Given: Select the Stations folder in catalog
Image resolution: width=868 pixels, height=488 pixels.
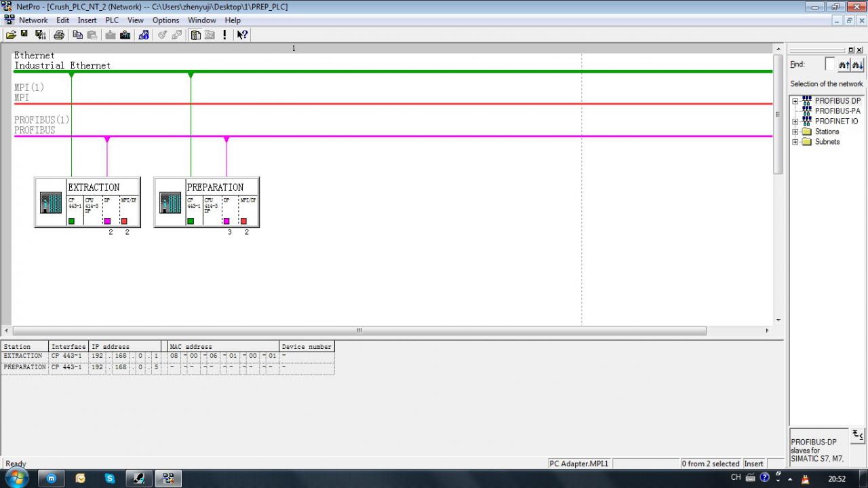Looking at the screenshot, I should [827, 132].
